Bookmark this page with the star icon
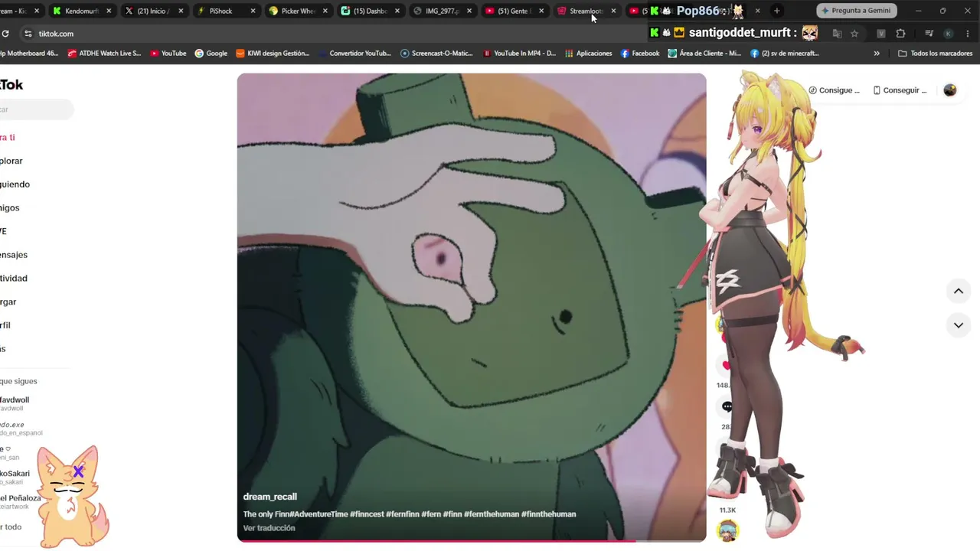This screenshot has width=980, height=551. coord(854,34)
